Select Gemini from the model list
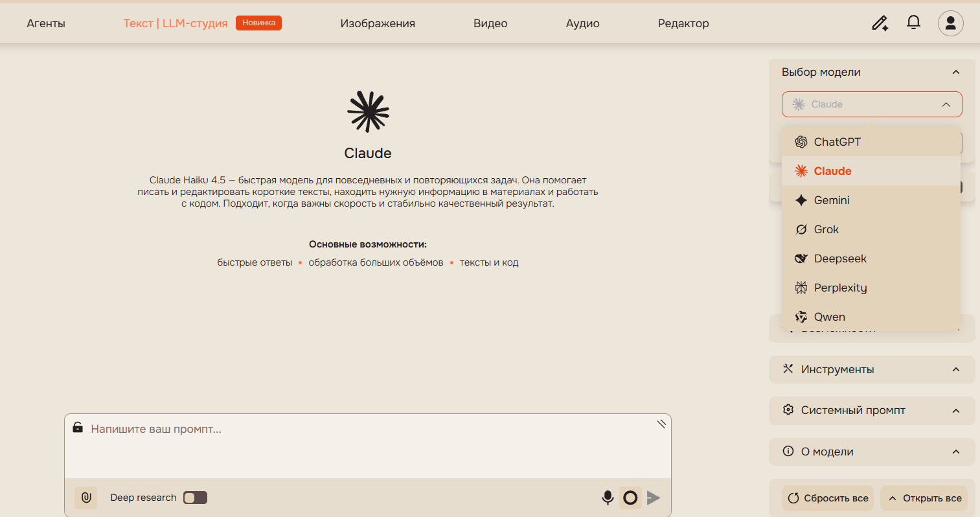The width and height of the screenshot is (980, 517). point(871,200)
